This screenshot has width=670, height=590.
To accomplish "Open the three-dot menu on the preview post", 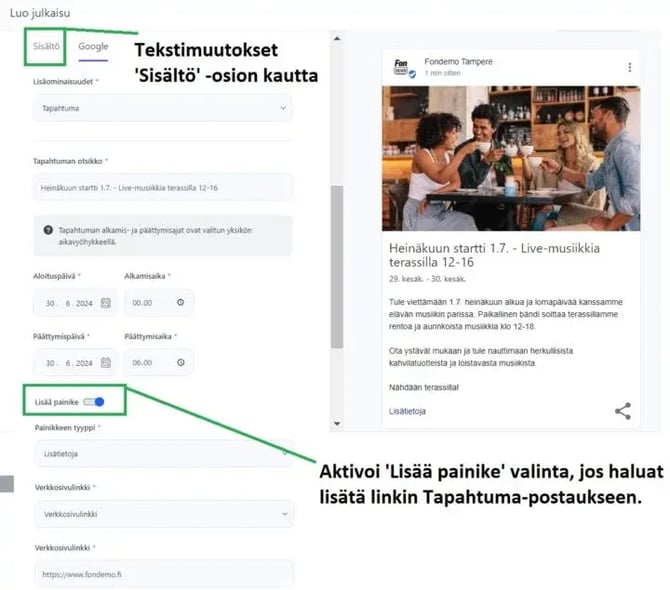I will 629,68.
